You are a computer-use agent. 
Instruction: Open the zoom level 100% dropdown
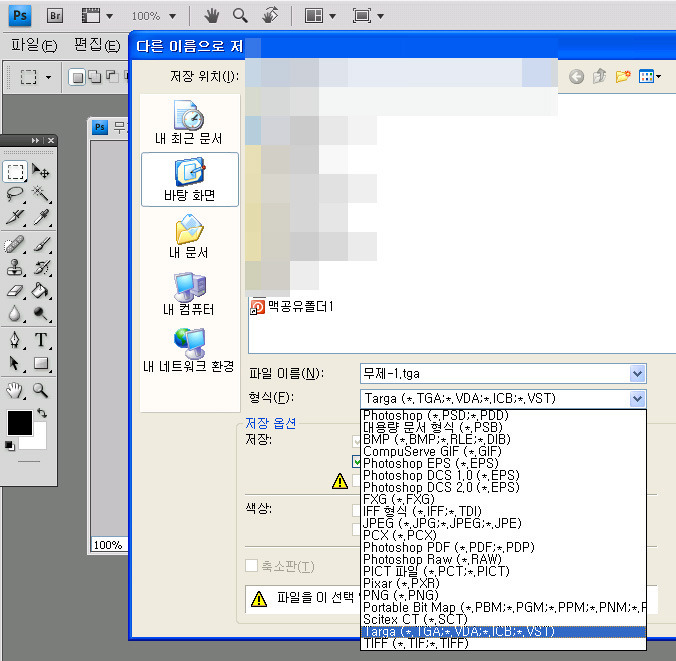click(x=172, y=16)
